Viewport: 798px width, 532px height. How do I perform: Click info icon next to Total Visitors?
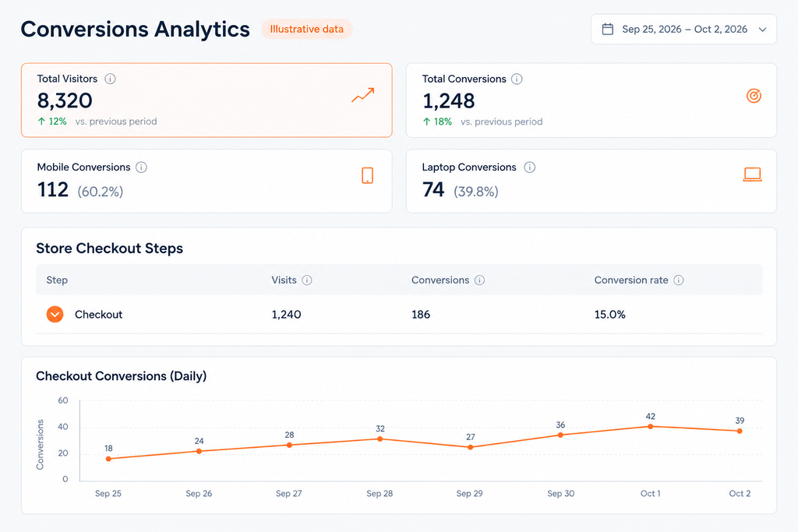[x=110, y=79]
